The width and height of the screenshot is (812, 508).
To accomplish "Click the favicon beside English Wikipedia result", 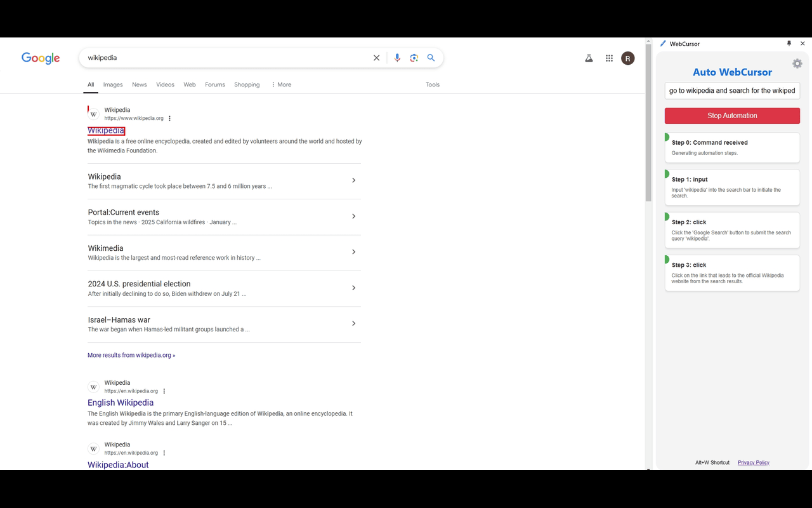I will (94, 387).
